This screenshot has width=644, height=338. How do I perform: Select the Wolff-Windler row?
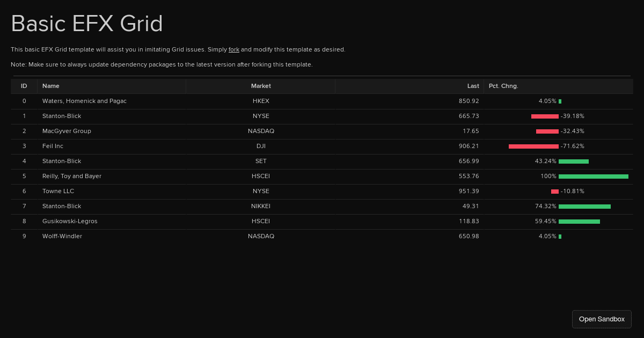coord(62,236)
